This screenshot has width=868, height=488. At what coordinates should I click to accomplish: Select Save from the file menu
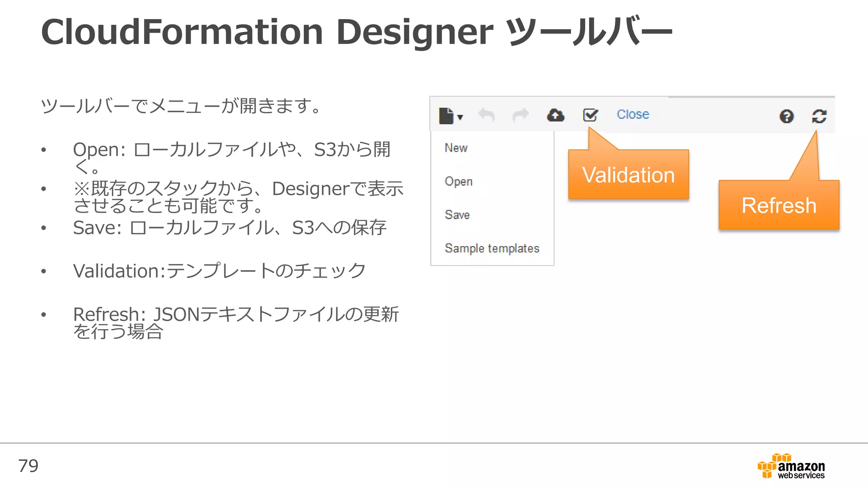click(x=457, y=215)
